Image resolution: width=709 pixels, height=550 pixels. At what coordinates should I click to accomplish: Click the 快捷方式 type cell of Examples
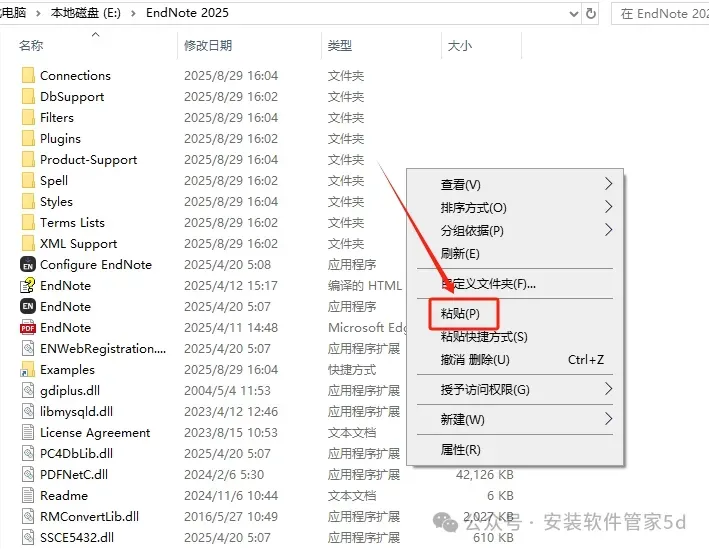click(352, 370)
